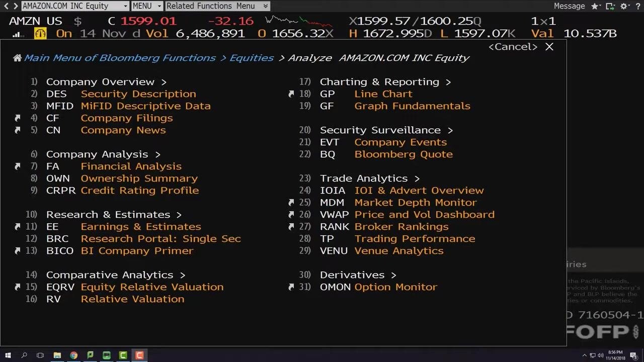Click the Cancel button
The width and height of the screenshot is (644, 362).
[x=513, y=47]
